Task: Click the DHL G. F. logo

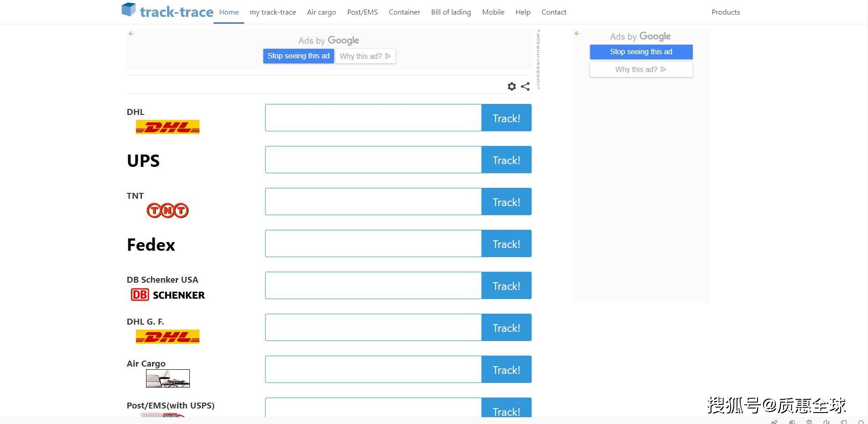Action: point(167,336)
